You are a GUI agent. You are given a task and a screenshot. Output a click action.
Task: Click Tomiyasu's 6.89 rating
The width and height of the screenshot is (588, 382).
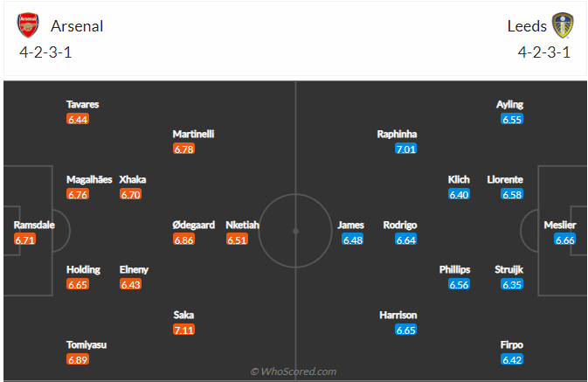pos(78,359)
